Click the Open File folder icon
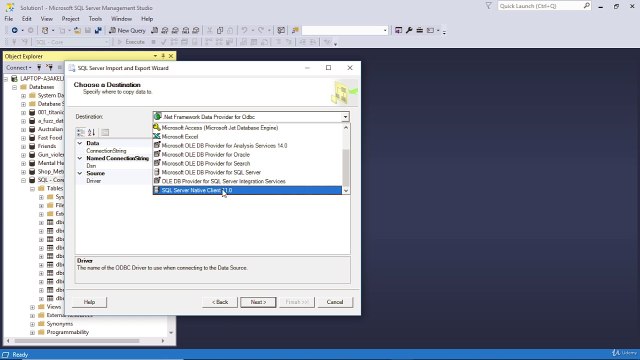 pyautogui.click(x=77, y=30)
